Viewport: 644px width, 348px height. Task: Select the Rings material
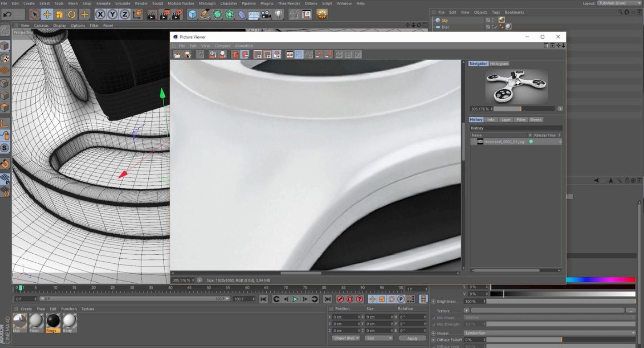53,323
